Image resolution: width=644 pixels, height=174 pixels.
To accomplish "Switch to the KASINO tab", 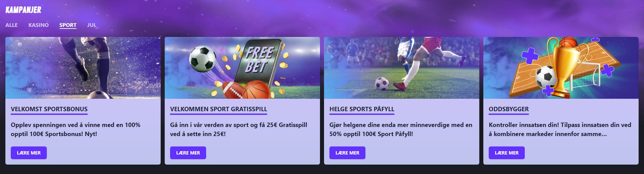I will (38, 25).
